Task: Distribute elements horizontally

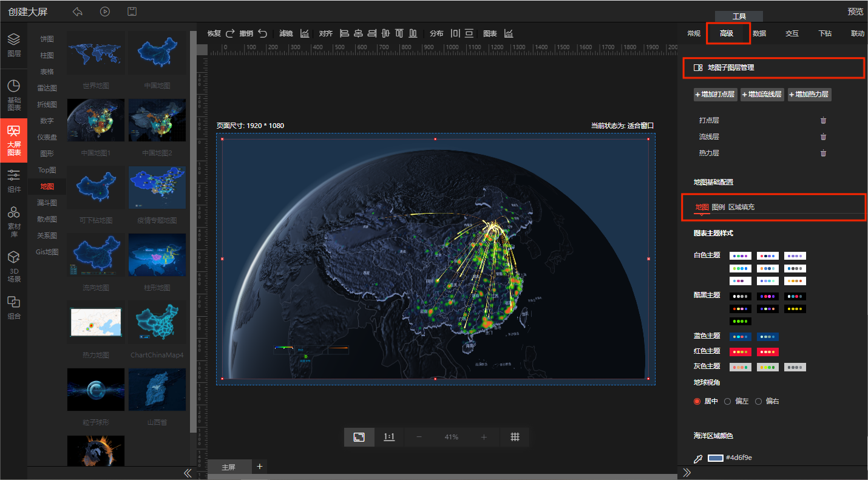Action: [455, 33]
